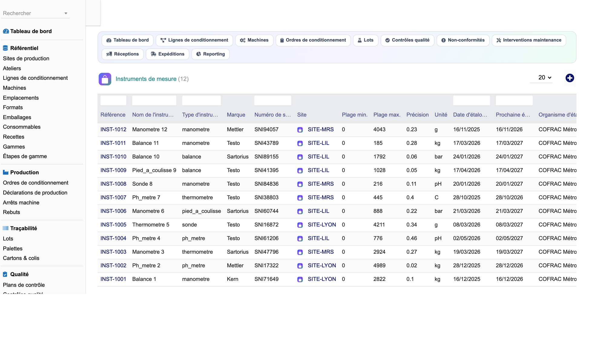Click the Numéro de série filter field

(273, 100)
